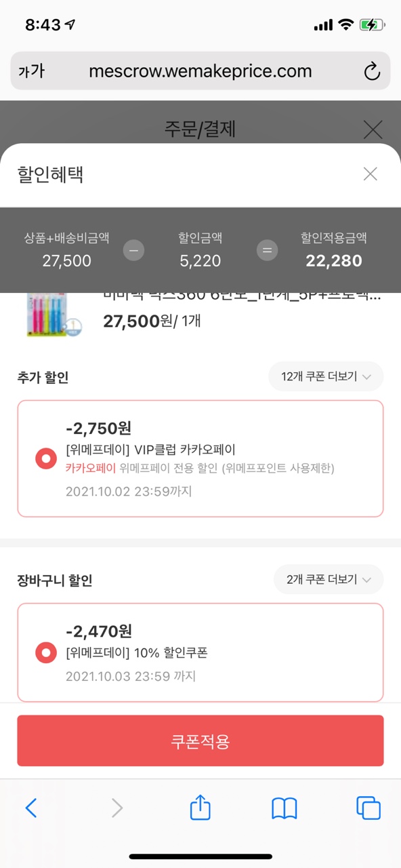Tap the toothbrush product thumbnail
401x868 pixels.
54,313
